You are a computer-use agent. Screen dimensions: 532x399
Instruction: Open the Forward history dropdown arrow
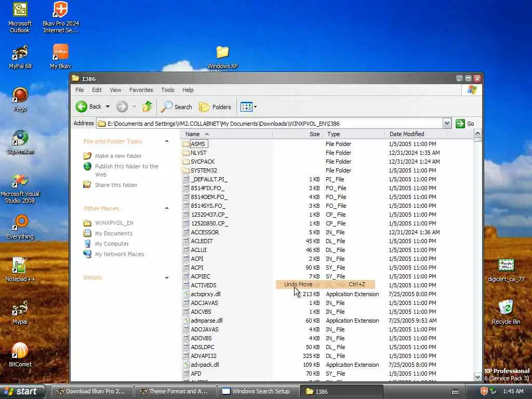[135, 107]
